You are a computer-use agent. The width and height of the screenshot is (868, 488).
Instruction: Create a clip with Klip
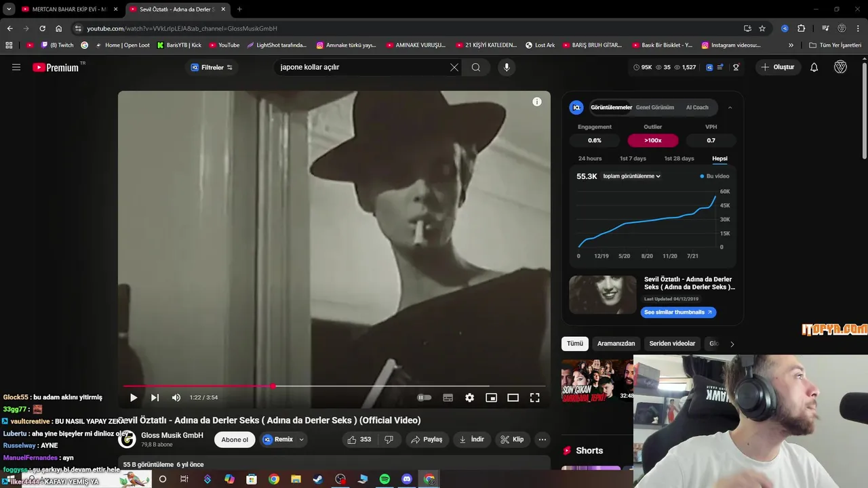(x=512, y=439)
